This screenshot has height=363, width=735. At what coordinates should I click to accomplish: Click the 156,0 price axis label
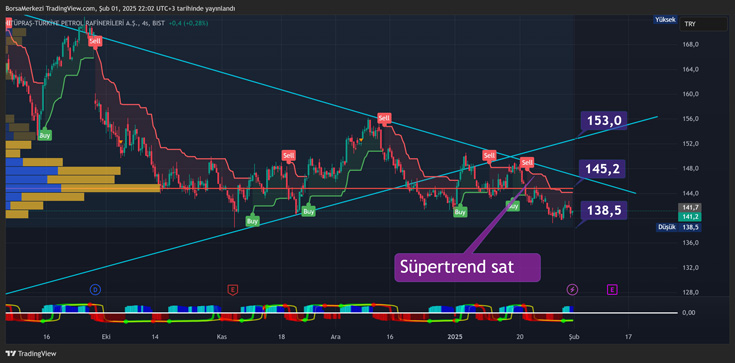point(691,119)
